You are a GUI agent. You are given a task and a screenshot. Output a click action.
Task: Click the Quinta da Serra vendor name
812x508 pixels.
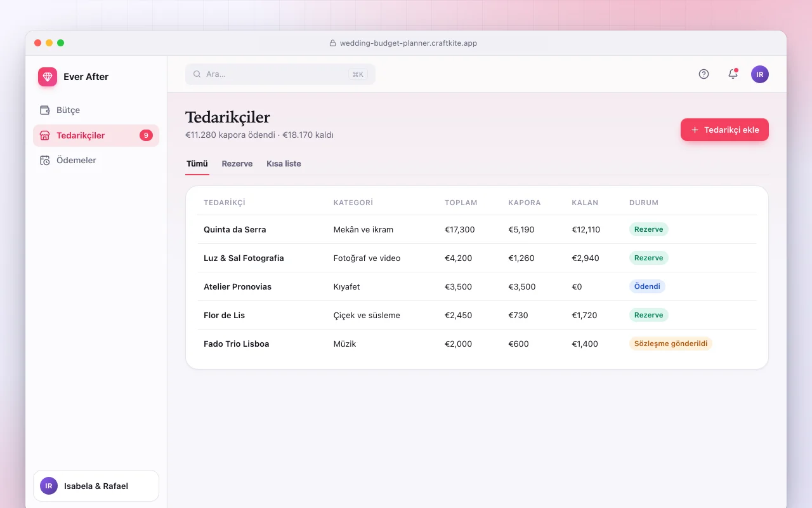coord(235,229)
